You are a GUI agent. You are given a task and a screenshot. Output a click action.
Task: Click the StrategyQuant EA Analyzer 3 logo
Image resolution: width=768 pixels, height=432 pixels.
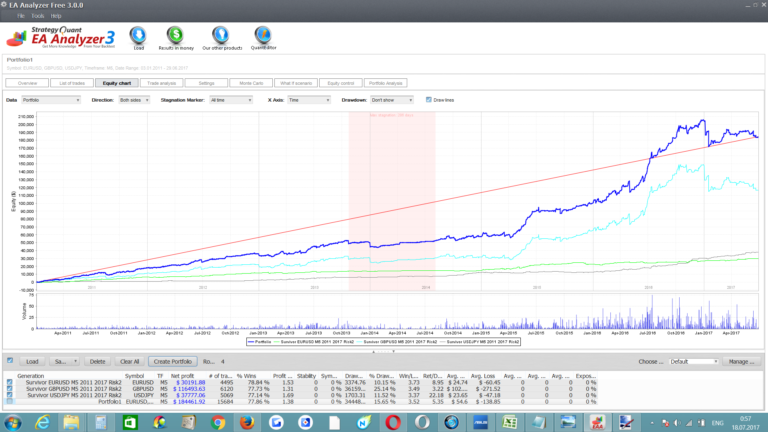coord(61,37)
